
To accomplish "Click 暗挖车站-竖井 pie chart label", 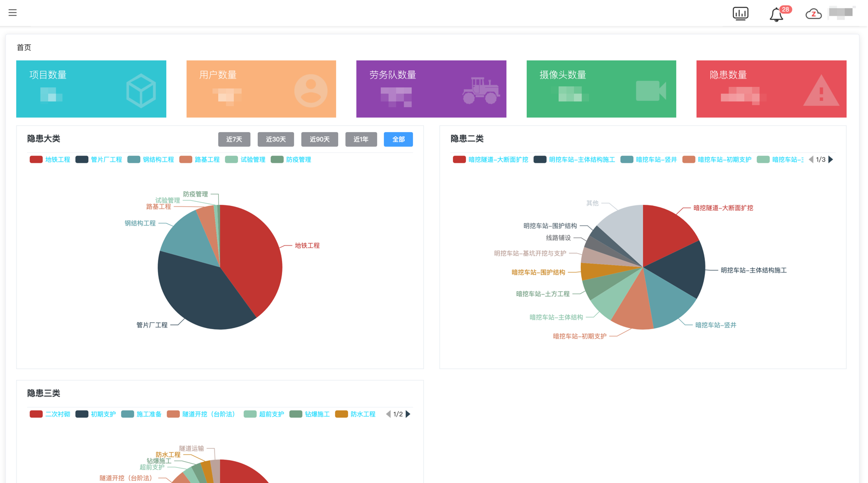I will point(716,325).
